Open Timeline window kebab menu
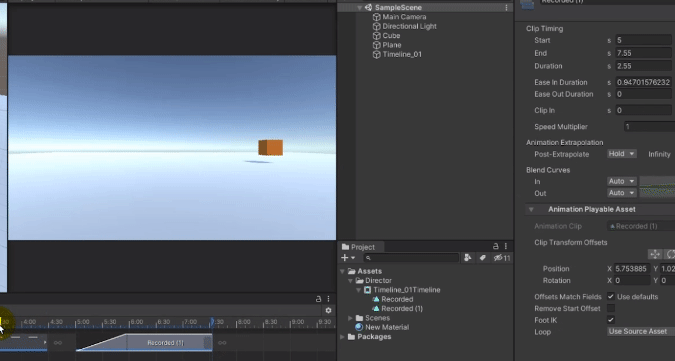This screenshot has height=361, width=675. (328, 299)
